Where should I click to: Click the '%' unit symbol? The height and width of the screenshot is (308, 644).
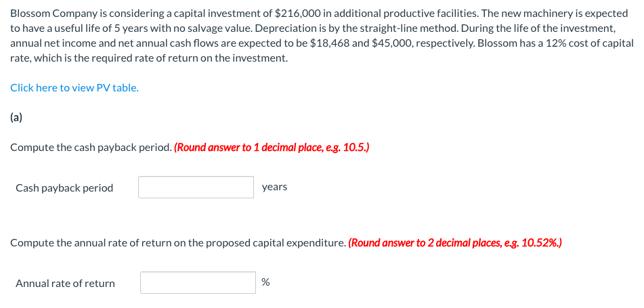[x=265, y=282]
